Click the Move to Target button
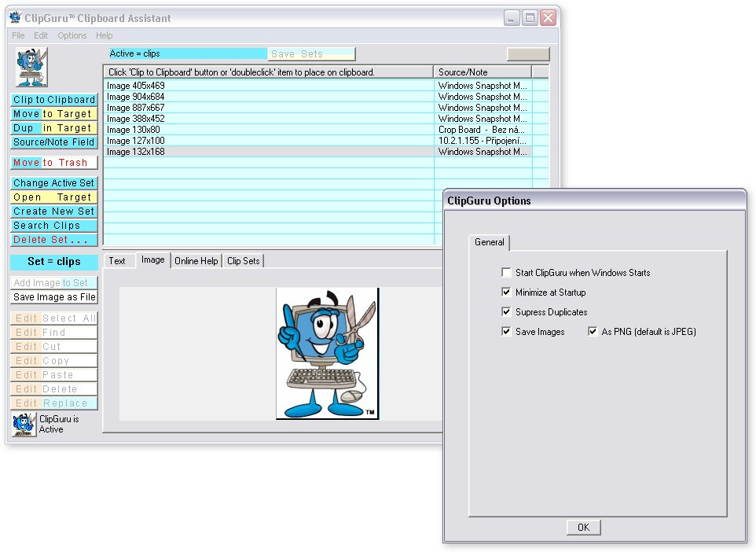The height and width of the screenshot is (552, 756). click(x=54, y=114)
